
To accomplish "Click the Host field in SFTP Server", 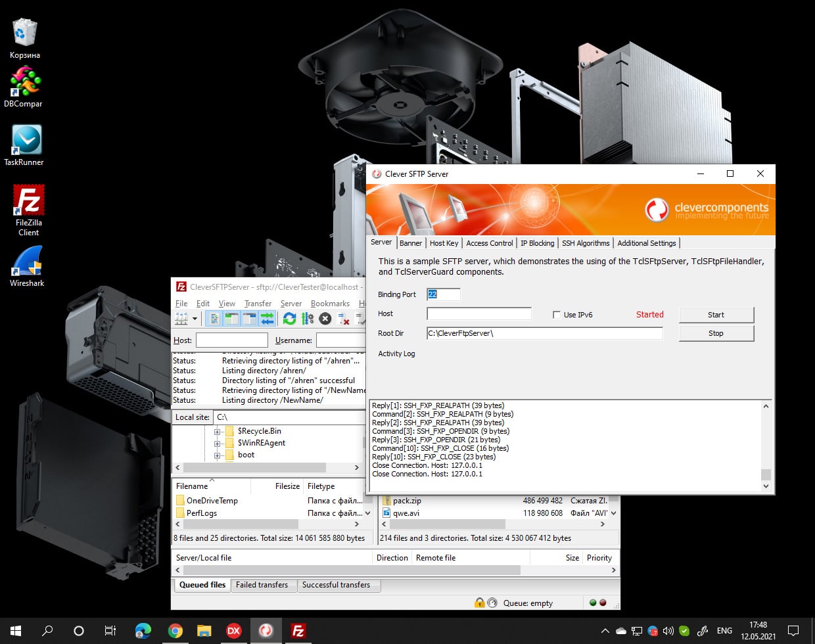I will [x=479, y=313].
